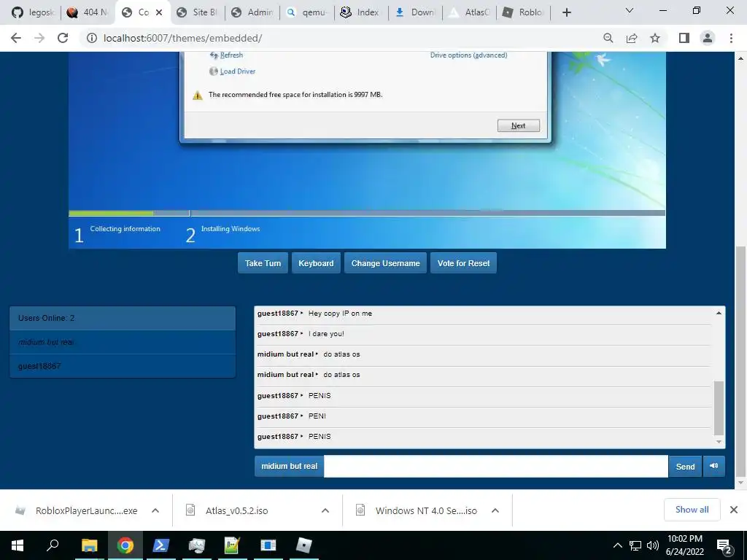Click the midium but real username label
This screenshot has height=560, width=747.
pyautogui.click(x=289, y=466)
